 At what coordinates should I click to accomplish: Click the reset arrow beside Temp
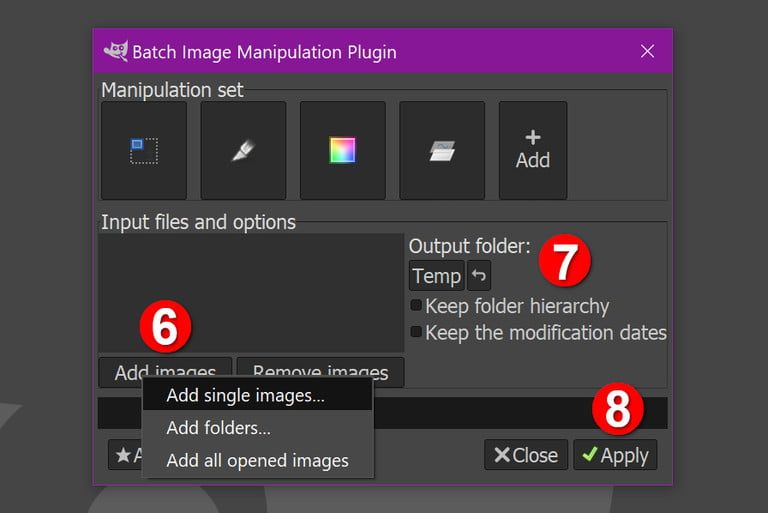[479, 276]
